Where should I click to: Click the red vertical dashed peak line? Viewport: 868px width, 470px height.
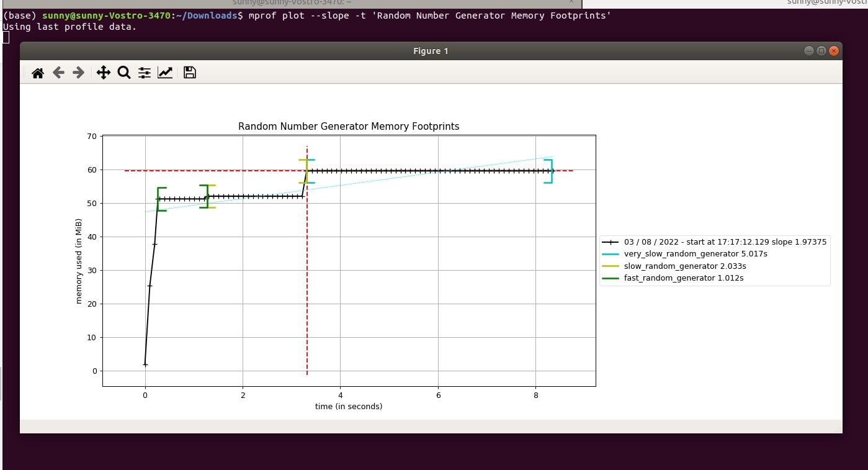click(307, 261)
